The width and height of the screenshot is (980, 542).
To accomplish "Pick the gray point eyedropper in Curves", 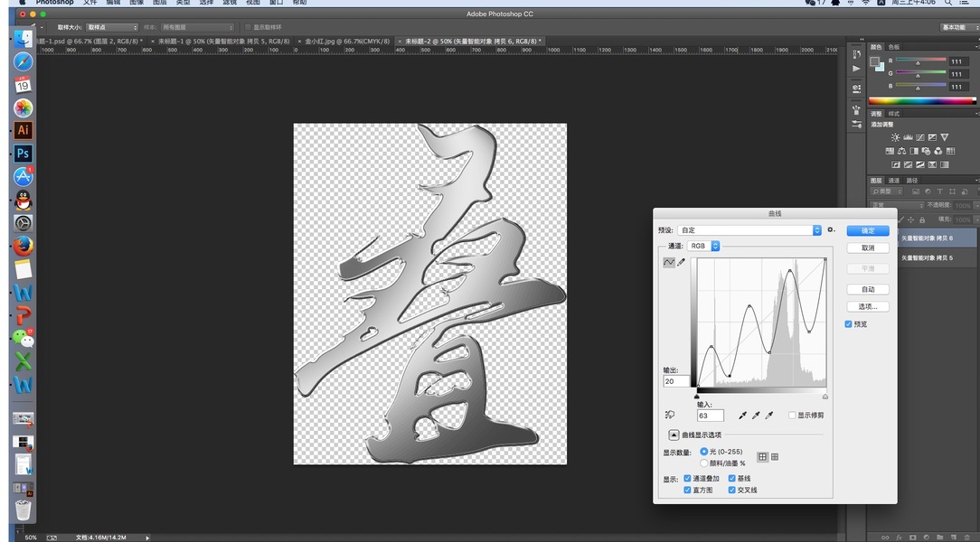I will point(756,416).
